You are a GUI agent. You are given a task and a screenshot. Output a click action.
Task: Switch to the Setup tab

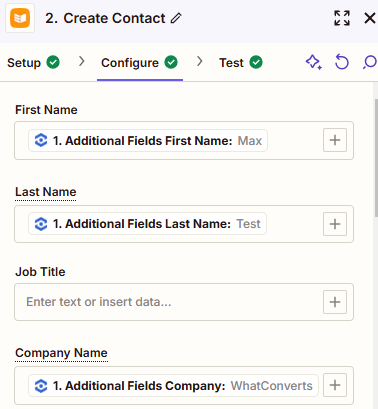33,63
